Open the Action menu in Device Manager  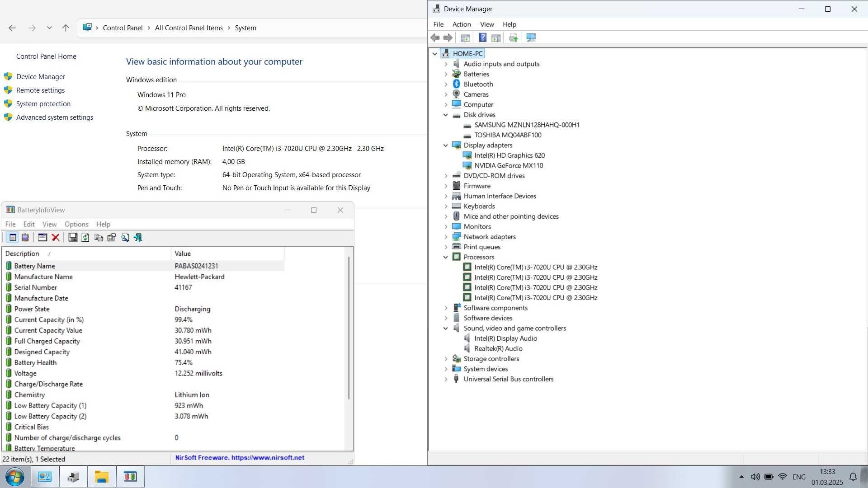[462, 24]
